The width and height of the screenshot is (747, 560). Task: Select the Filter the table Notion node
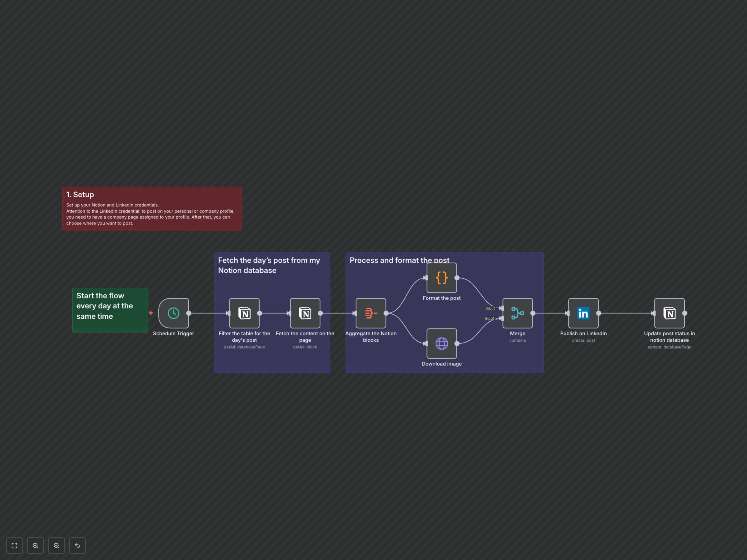(x=244, y=313)
